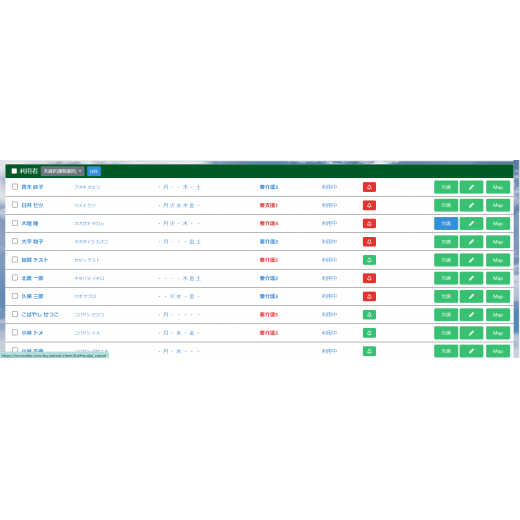Click the pencil edit icon in the first user row
The image size is (520, 520).
pyautogui.click(x=471, y=187)
